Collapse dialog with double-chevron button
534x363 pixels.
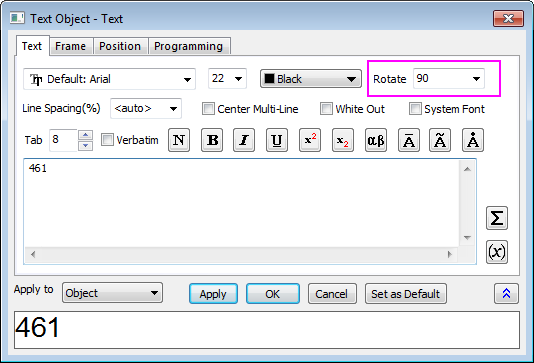506,294
